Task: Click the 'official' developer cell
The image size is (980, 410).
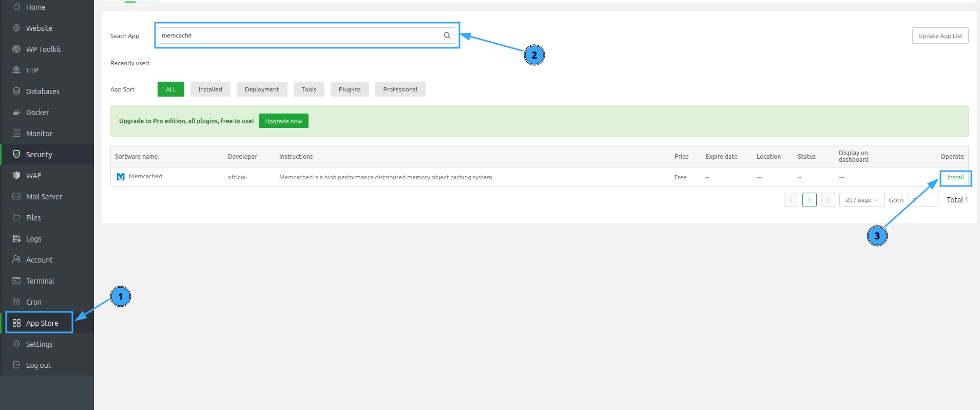Action: click(237, 177)
